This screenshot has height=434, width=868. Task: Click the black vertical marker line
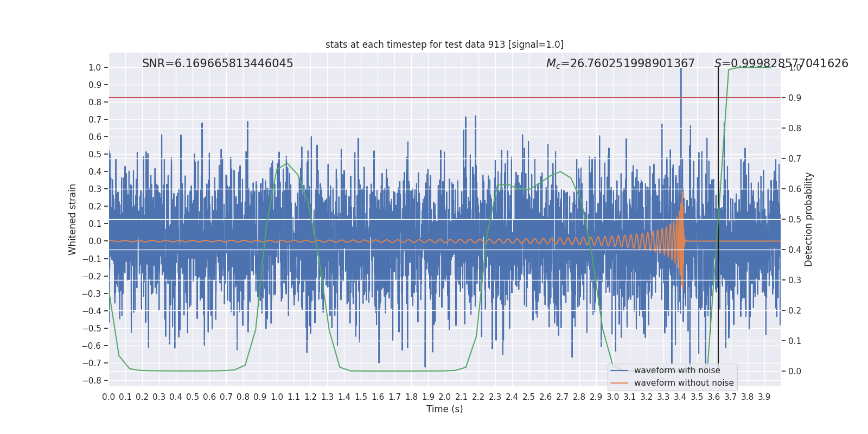coord(718,217)
